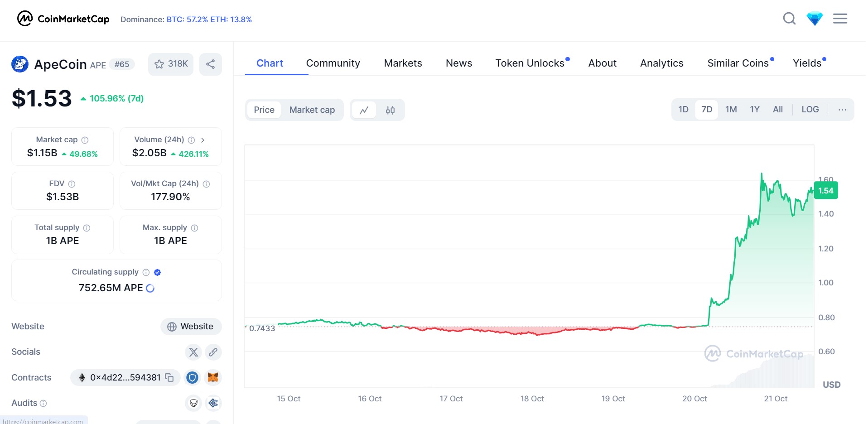Expand Volume (24h) details chevron
The image size is (868, 424).
(203, 140)
